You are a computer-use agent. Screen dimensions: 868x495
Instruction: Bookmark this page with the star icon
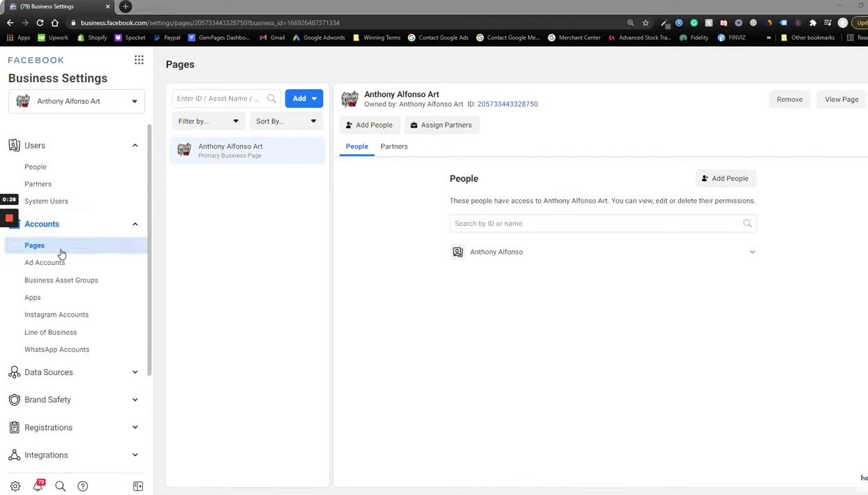[645, 22]
